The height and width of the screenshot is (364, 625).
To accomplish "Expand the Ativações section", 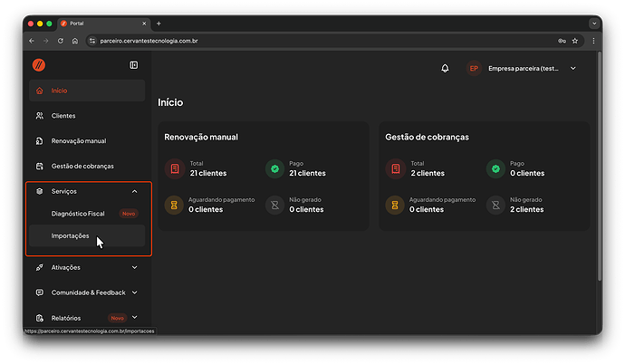I will point(134,267).
